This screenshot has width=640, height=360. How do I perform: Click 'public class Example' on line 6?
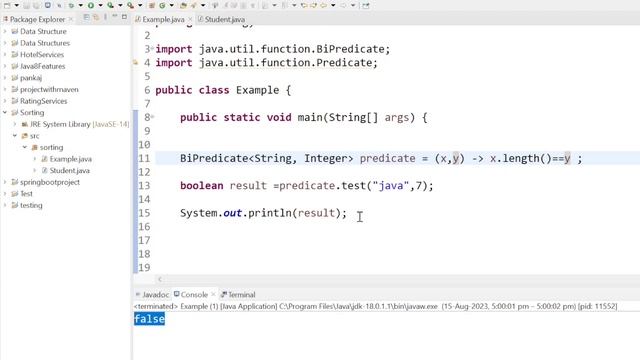(223, 90)
